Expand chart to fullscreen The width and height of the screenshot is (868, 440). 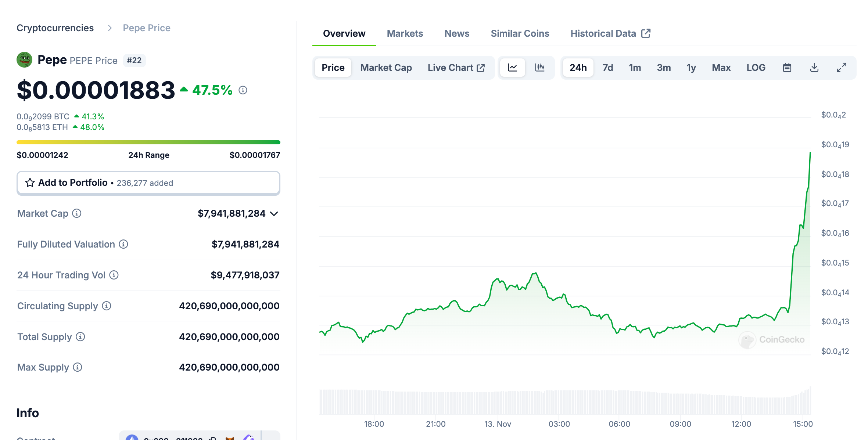tap(842, 68)
